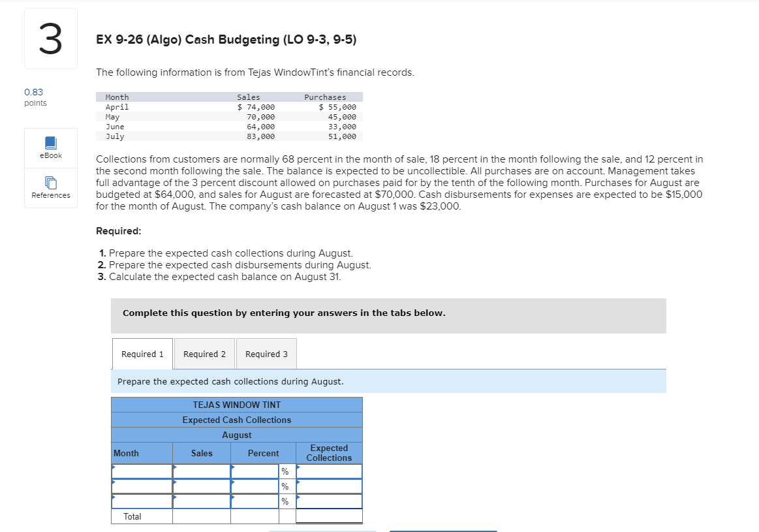Select second row Month dropdown cell
The width and height of the screenshot is (759, 532).
142,486
